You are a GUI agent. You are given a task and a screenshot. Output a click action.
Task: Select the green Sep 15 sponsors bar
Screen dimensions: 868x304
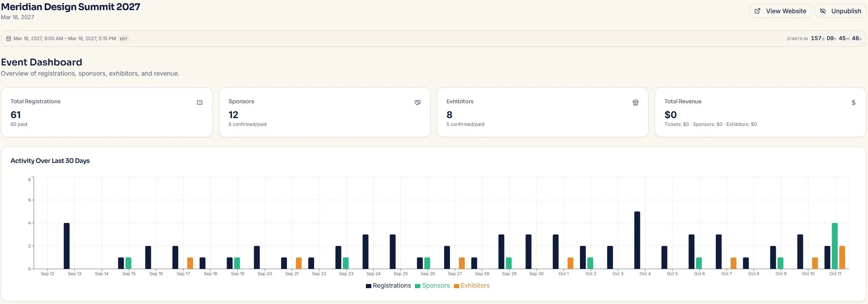(x=128, y=263)
